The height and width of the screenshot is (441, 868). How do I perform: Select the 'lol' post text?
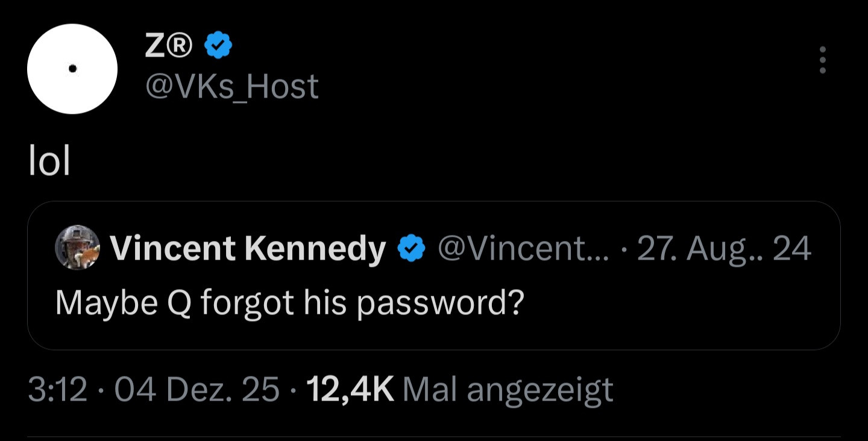[x=49, y=161]
